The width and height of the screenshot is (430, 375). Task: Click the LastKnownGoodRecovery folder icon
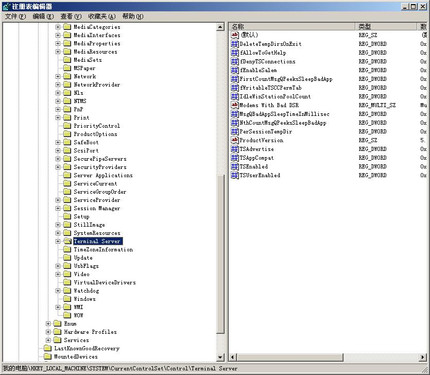[48, 348]
